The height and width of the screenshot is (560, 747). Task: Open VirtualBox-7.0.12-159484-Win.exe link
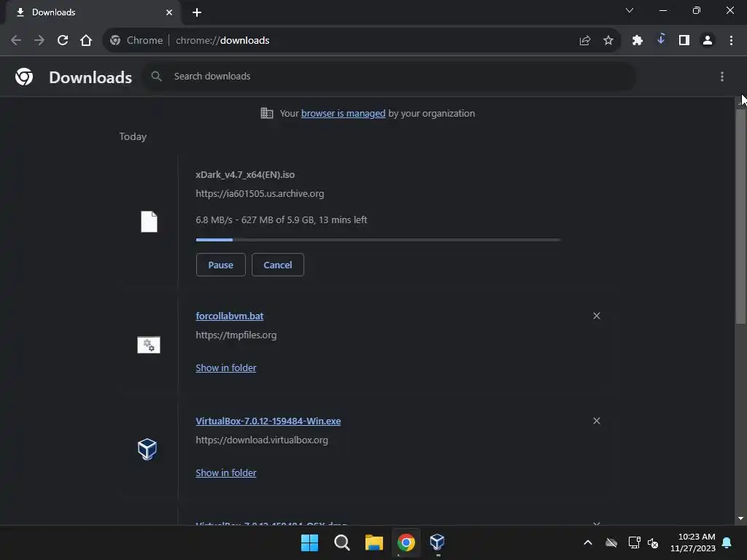click(x=268, y=421)
